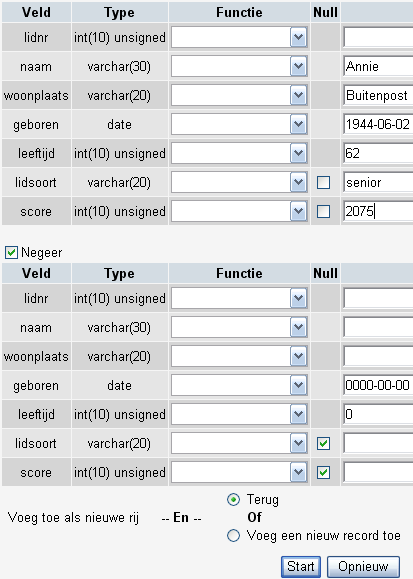Toggle the Negeer checkbox
This screenshot has width=413, height=579.
pyautogui.click(x=11, y=253)
